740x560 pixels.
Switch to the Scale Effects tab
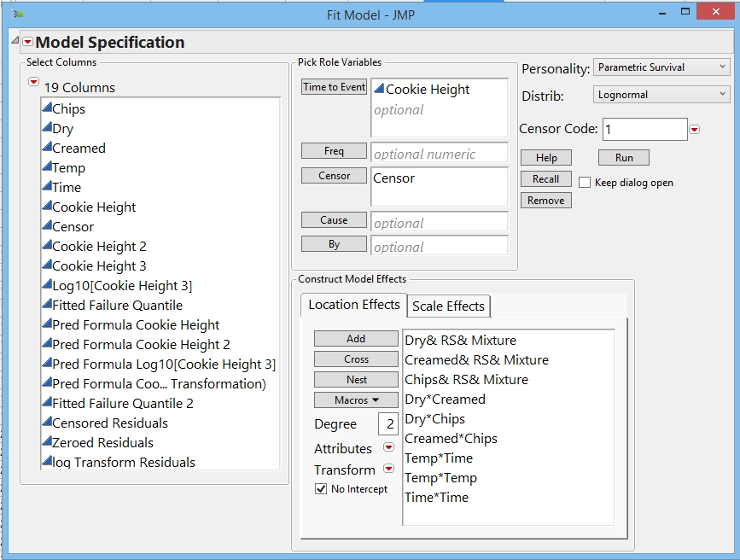[448, 305]
